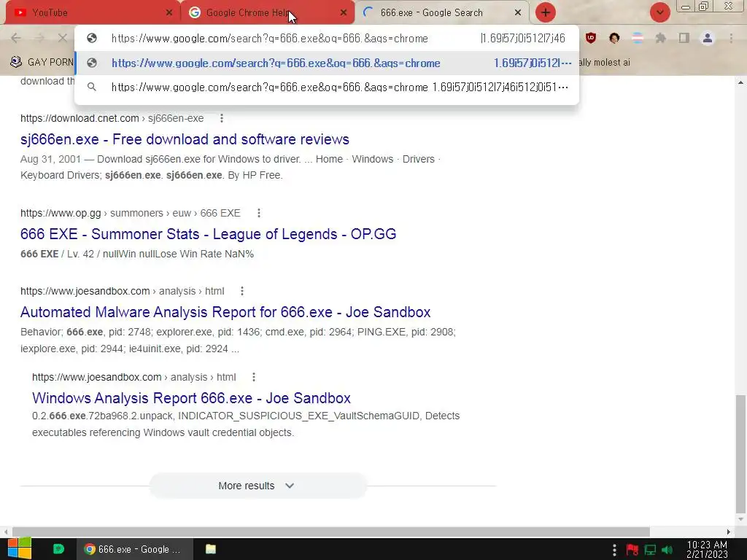
Task: Go back to previous page
Action: 16,38
